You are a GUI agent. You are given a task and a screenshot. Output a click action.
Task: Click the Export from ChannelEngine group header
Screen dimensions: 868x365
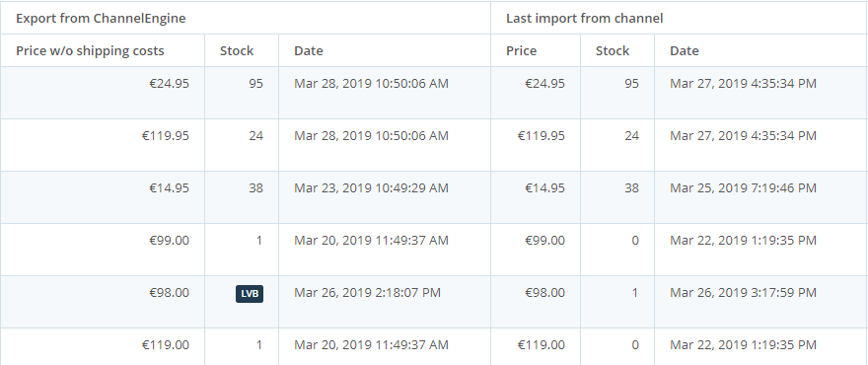tap(101, 19)
